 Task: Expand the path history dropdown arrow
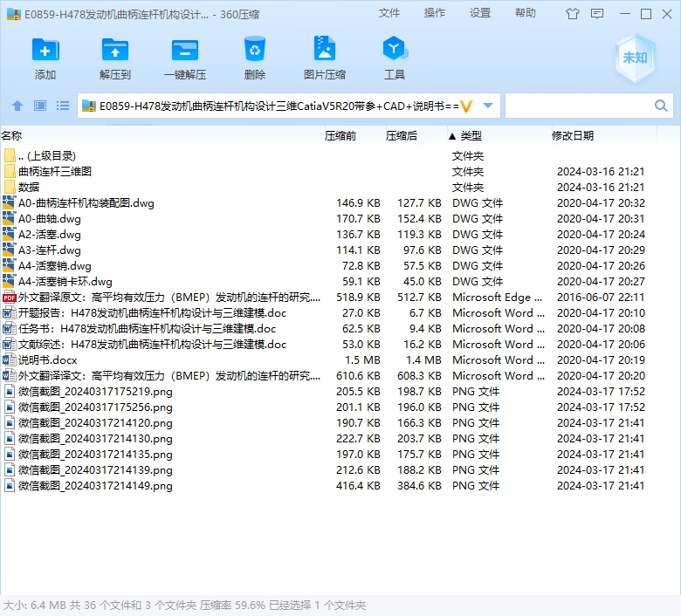coord(488,106)
